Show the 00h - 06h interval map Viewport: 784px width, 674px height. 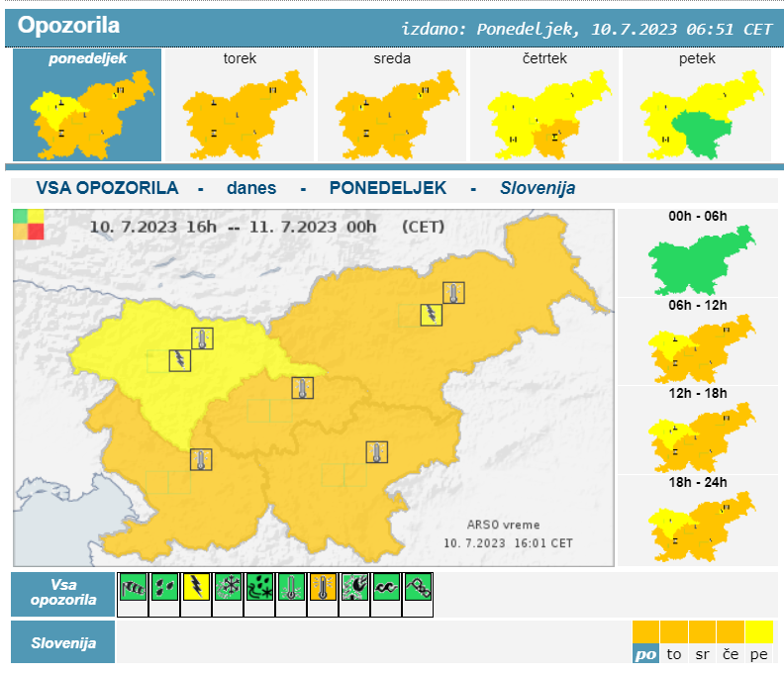(697, 253)
